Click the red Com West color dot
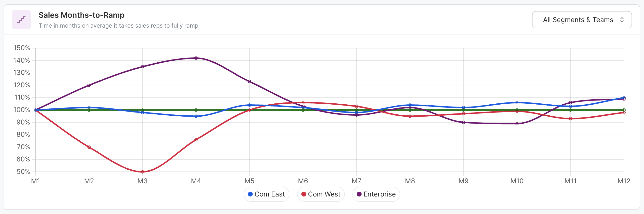The width and height of the screenshot is (644, 214). click(304, 194)
